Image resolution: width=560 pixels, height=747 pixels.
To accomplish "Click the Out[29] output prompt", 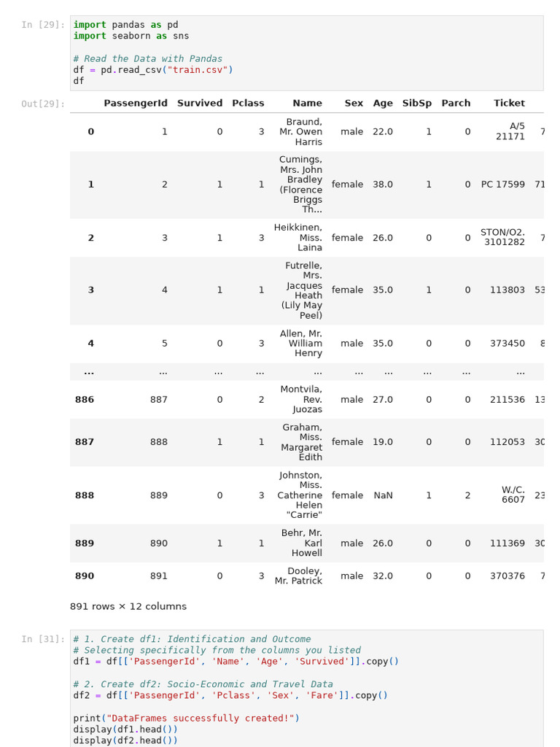I will (43, 104).
